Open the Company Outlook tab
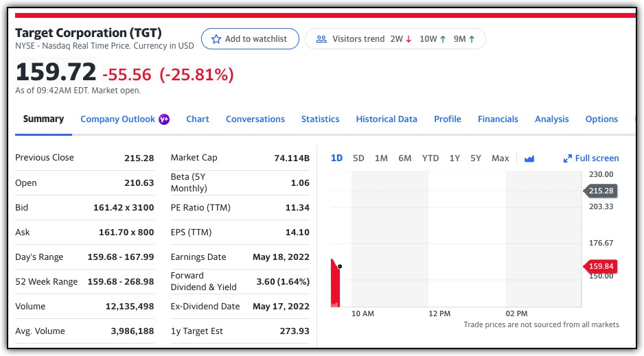Image resolution: width=644 pixels, height=356 pixels. (x=118, y=119)
